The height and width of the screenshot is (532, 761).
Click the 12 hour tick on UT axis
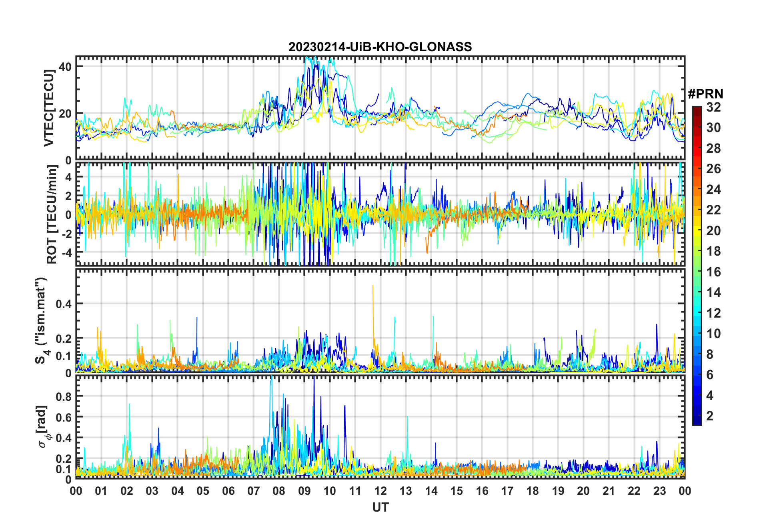[380, 491]
